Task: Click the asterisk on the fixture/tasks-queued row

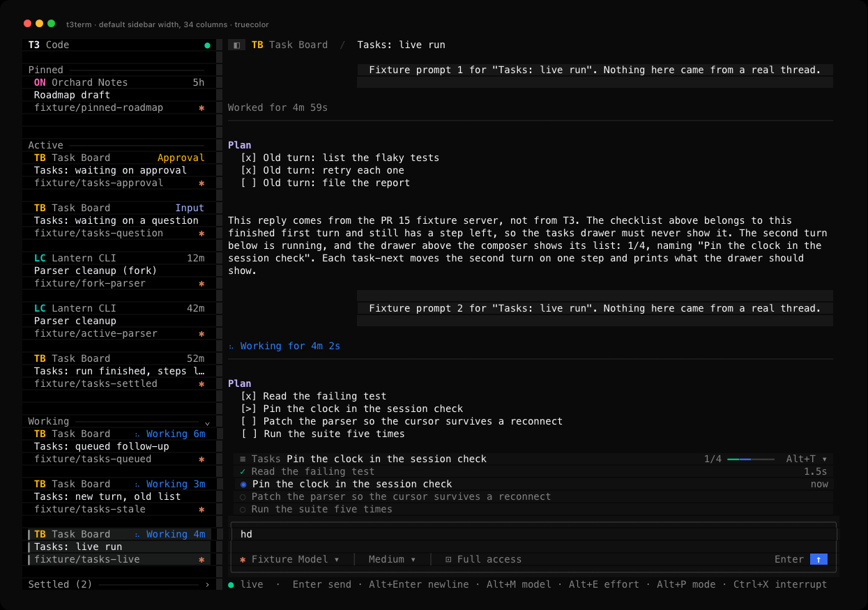Action: (x=201, y=459)
